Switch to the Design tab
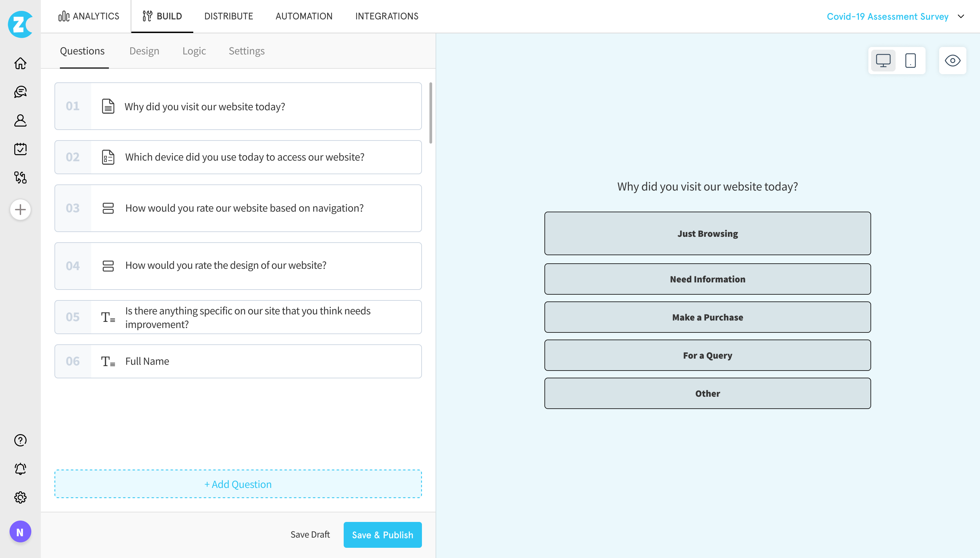Image resolution: width=980 pixels, height=558 pixels. (x=144, y=50)
